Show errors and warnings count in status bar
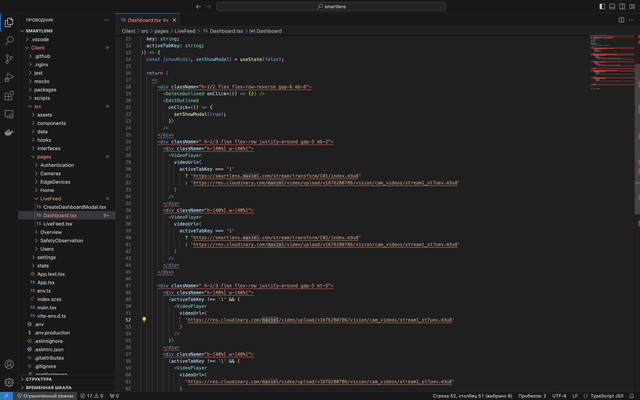Screen dimensions: 640x400 (x=91, y=396)
